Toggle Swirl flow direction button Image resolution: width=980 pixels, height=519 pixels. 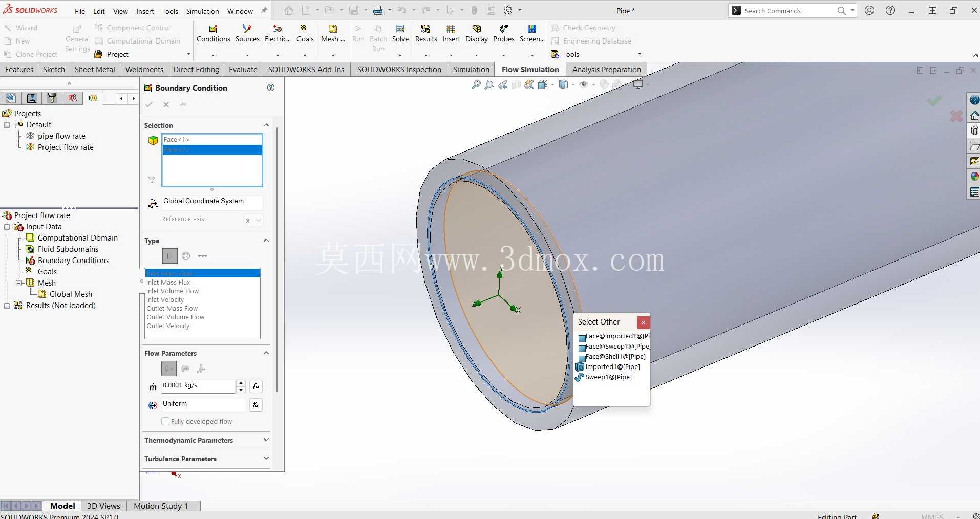(x=185, y=369)
